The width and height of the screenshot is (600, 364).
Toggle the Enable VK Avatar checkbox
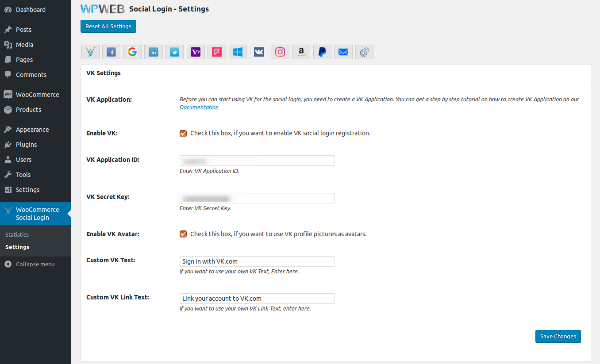(183, 234)
